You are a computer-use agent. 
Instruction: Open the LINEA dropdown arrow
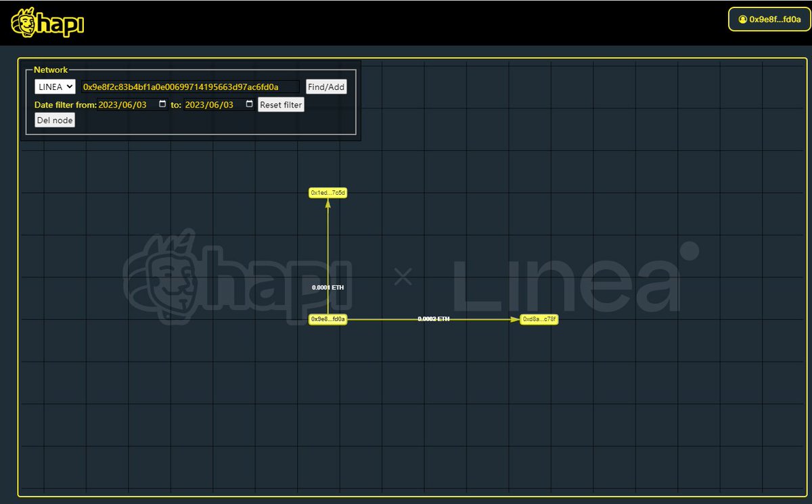pyautogui.click(x=69, y=86)
